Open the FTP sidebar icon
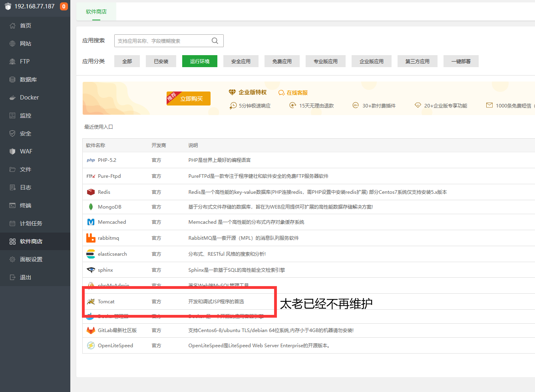Viewport: 535px width, 392px height. pyautogui.click(x=12, y=62)
